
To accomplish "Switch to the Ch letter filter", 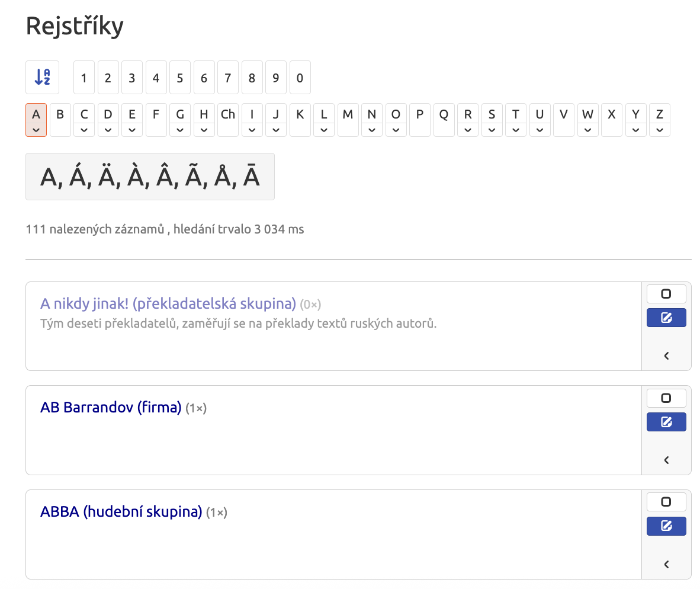I will (227, 120).
